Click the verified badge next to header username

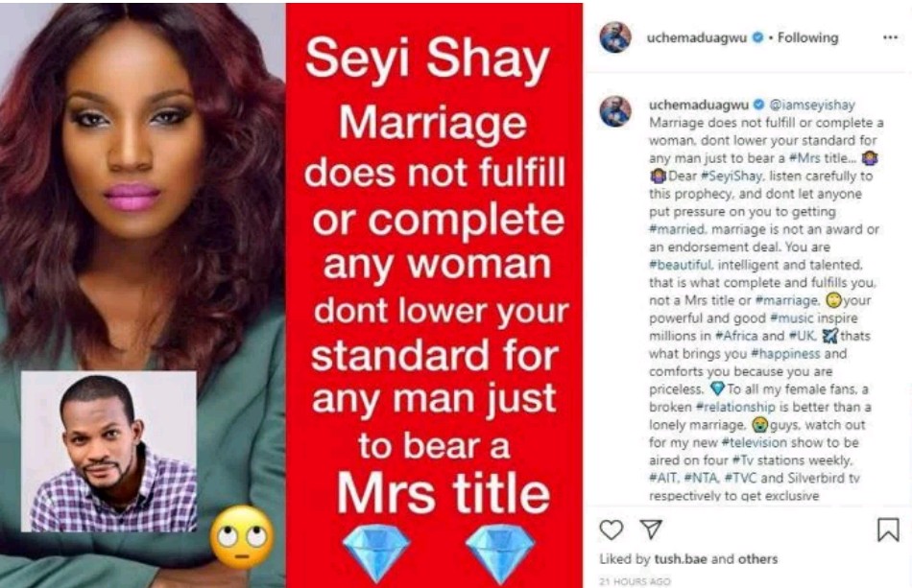(x=757, y=37)
